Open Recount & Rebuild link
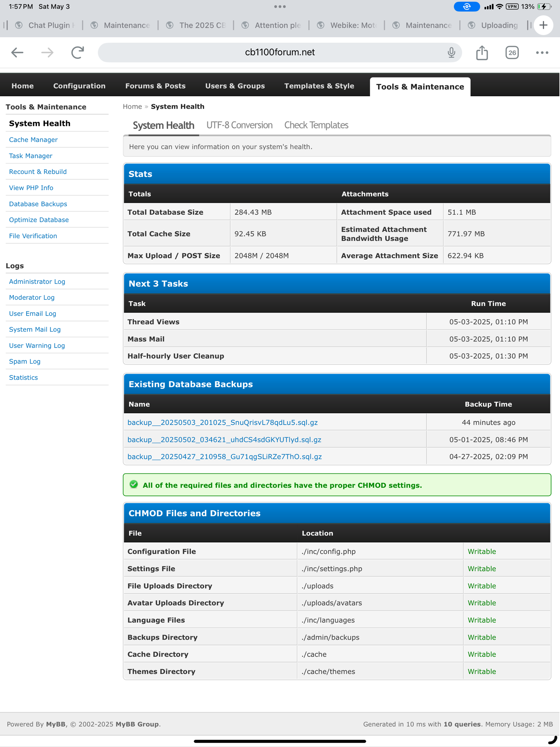 [x=38, y=172]
